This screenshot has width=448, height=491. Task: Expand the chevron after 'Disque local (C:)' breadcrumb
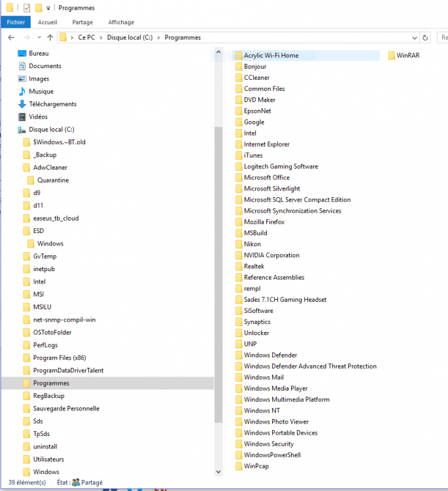point(159,38)
